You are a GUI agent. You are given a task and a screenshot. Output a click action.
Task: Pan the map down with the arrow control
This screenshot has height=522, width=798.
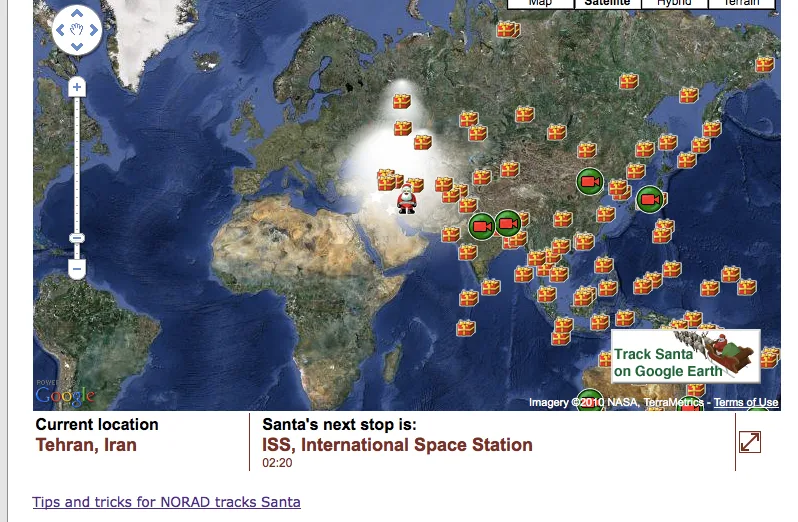[77, 46]
